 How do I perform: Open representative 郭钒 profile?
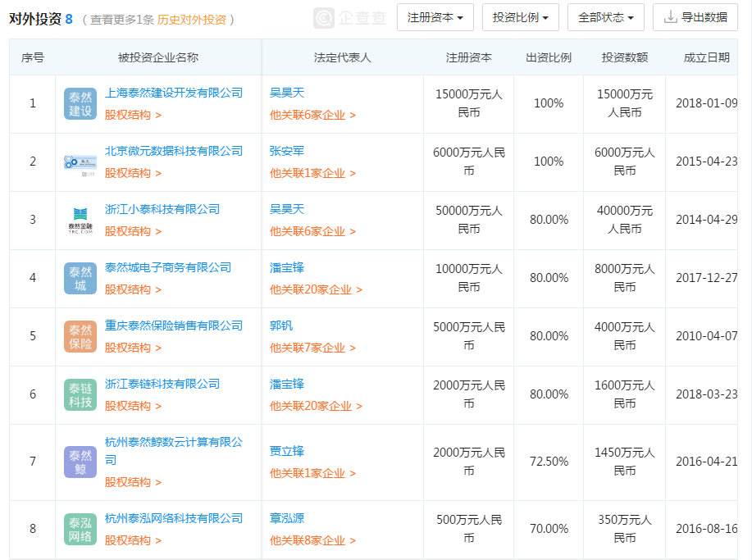click(x=281, y=325)
